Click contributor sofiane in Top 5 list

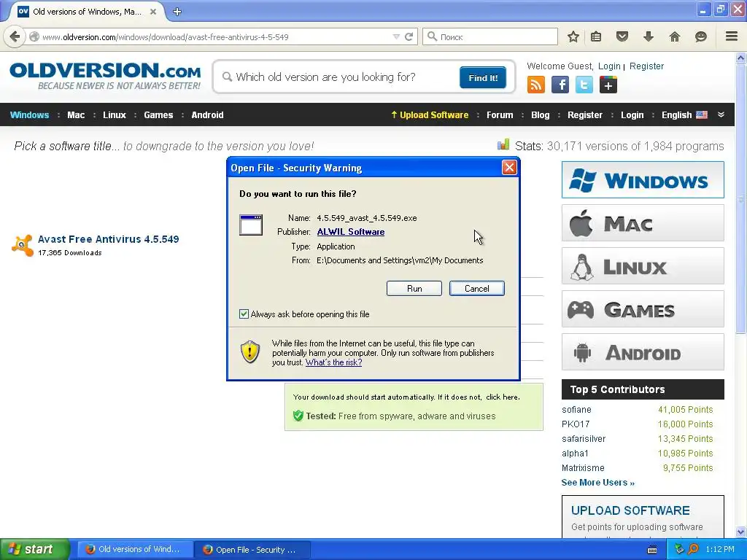576,410
